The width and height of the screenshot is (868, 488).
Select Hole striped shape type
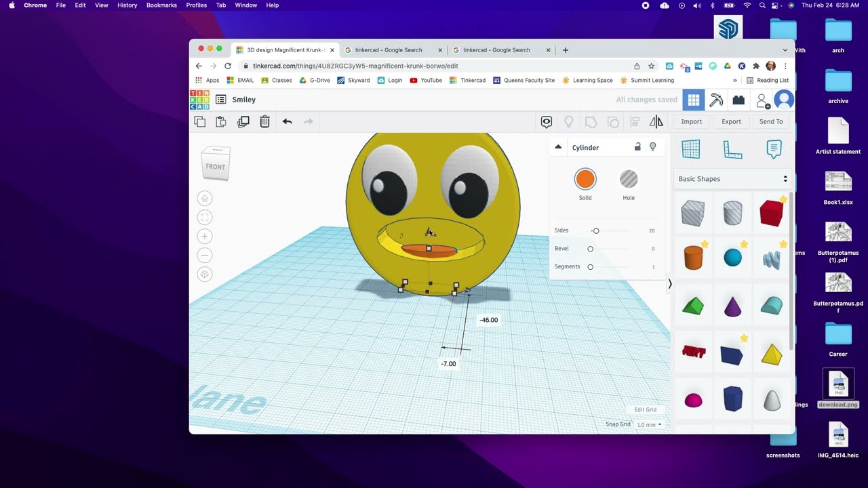629,179
